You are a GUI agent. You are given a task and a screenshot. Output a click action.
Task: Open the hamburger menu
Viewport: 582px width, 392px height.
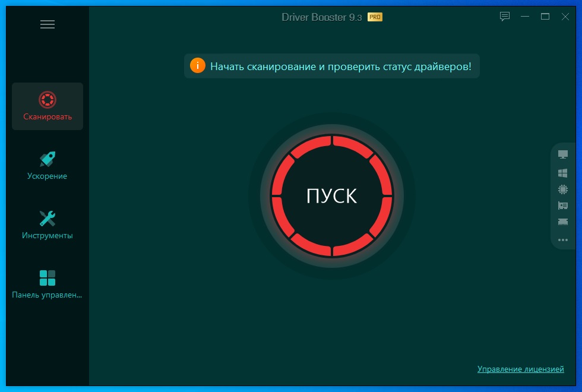(48, 24)
